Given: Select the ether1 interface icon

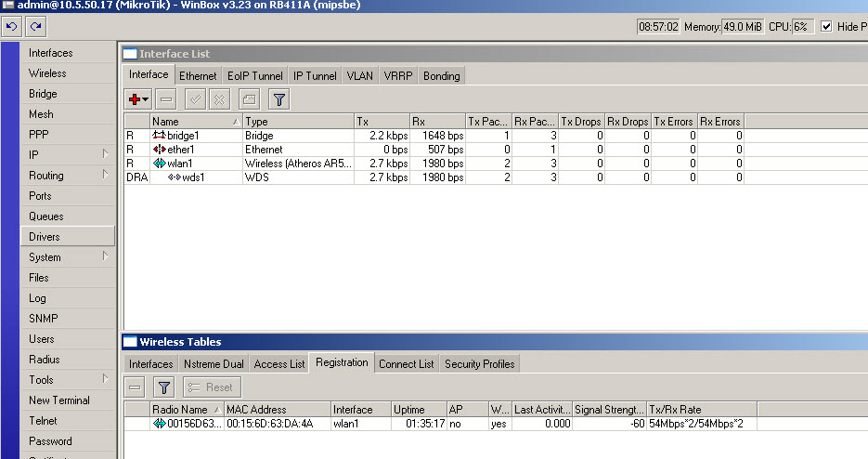Looking at the screenshot, I should tap(160, 149).
